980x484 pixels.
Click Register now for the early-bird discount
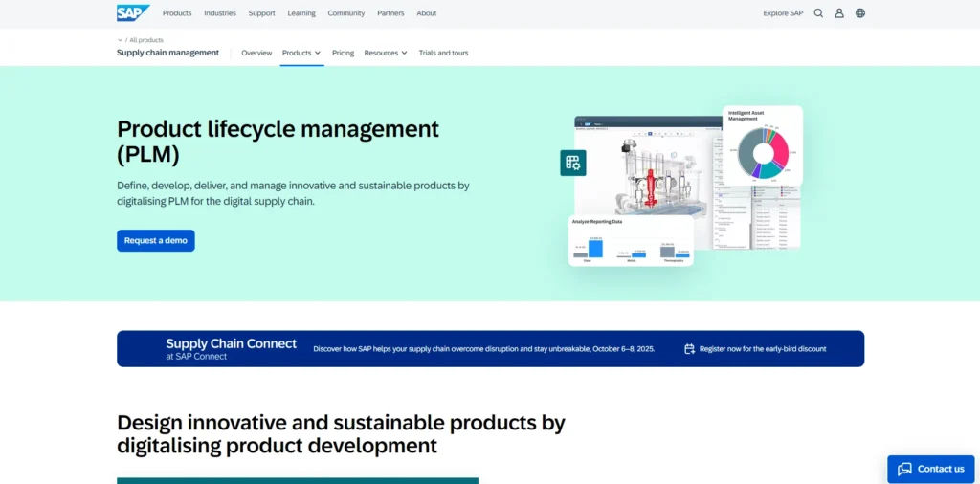click(763, 349)
